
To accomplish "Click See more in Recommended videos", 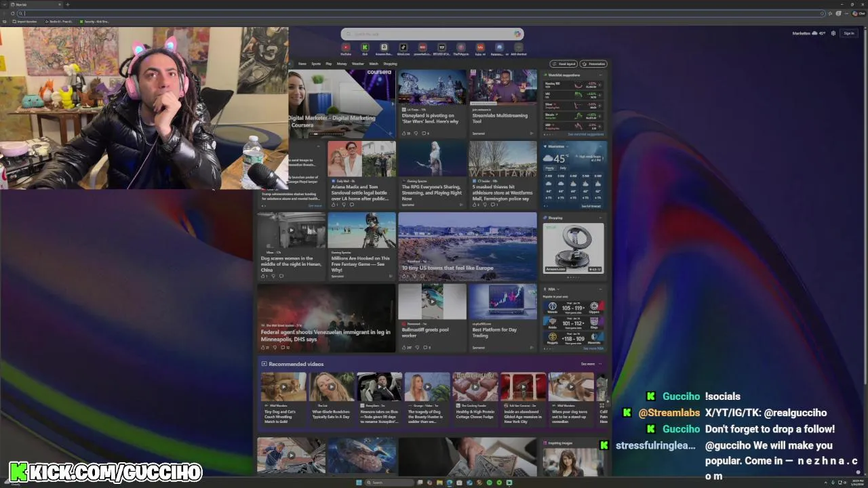I will click(587, 364).
